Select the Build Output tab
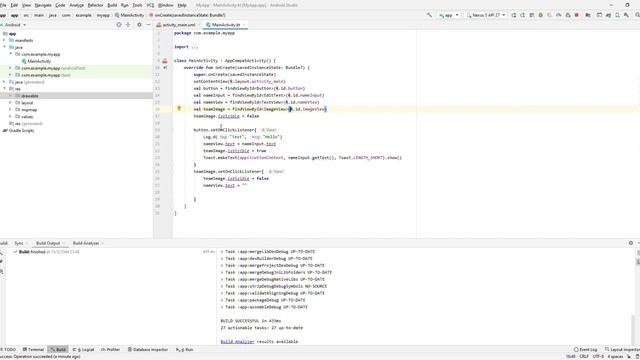Image resolution: width=640 pixels, height=360 pixels. pos(48,243)
